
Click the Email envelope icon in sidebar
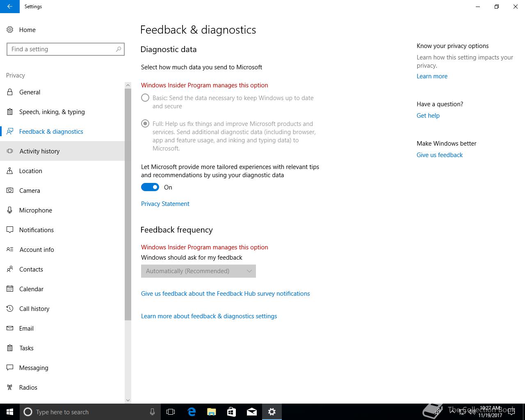pyautogui.click(x=10, y=328)
